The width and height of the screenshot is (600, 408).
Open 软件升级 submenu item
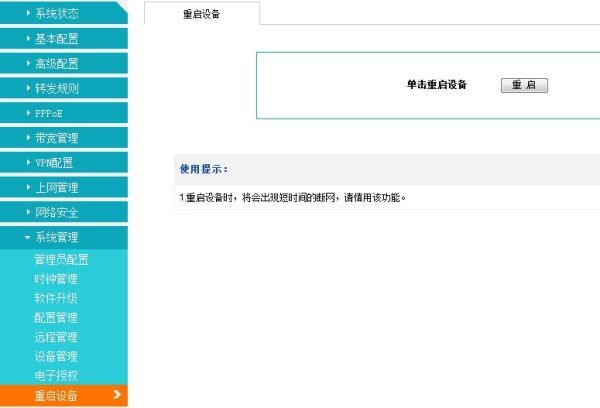[x=56, y=298]
